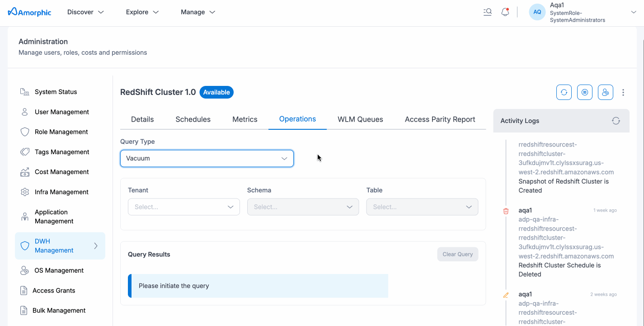Switch to the Details tab

point(142,119)
